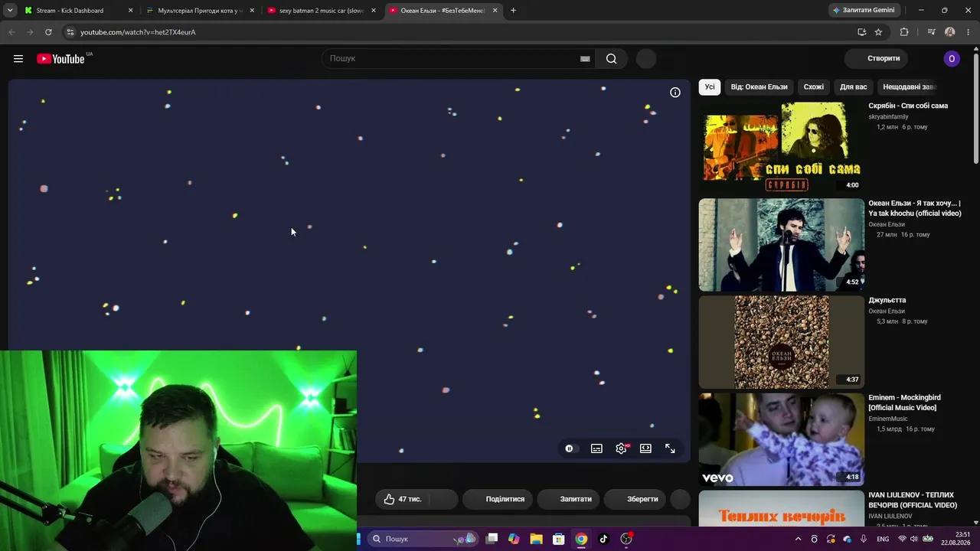Viewport: 980px width, 551px height.
Task: Switch to Мультсеріал Пригоди кота tab
Action: tap(200, 11)
